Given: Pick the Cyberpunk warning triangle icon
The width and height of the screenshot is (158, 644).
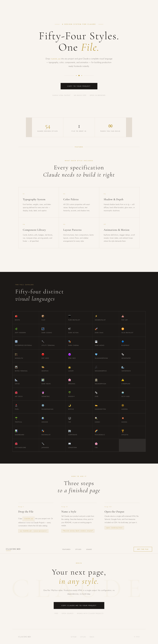Looking at the screenshot, I should tap(123, 380).
